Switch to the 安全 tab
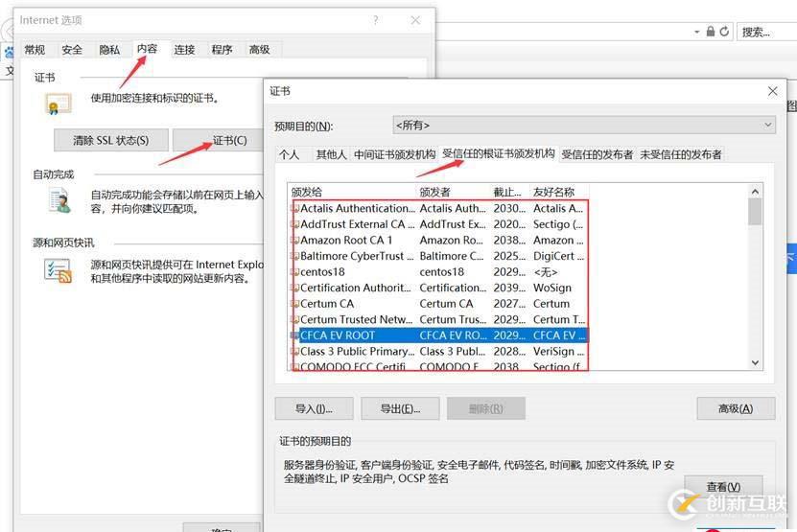Screen dimensions: 797x532 point(72,50)
